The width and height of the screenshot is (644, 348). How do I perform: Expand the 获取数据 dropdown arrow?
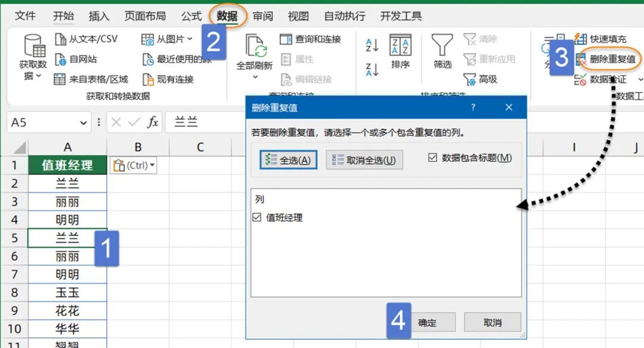point(39,76)
